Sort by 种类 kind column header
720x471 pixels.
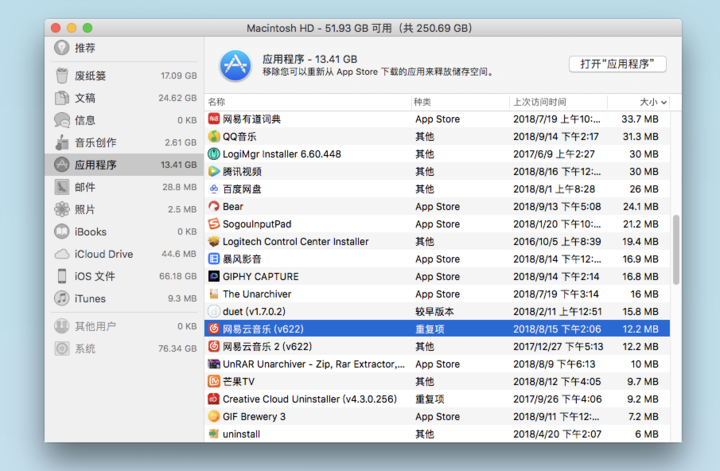coord(422,102)
